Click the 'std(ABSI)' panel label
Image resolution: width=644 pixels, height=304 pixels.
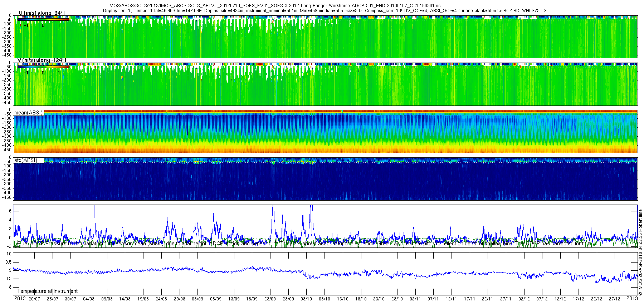pos(26,160)
